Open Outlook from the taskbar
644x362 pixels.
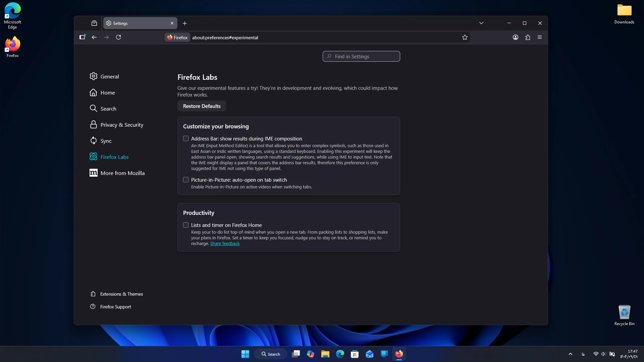(x=369, y=354)
